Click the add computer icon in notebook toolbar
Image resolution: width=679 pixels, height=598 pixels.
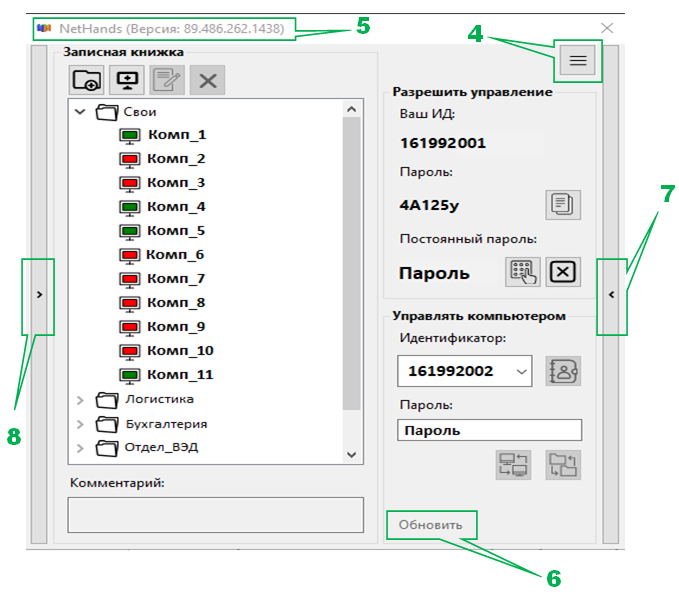(127, 81)
